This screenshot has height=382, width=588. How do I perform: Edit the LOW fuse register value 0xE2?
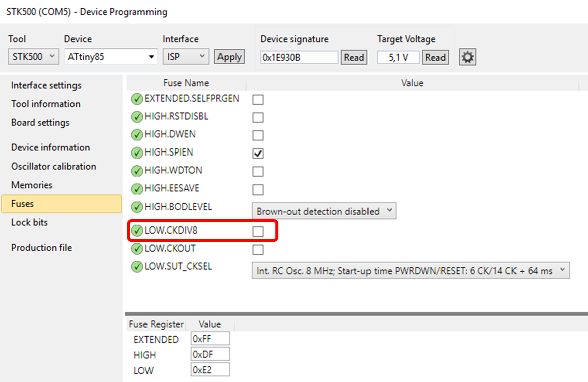(210, 370)
